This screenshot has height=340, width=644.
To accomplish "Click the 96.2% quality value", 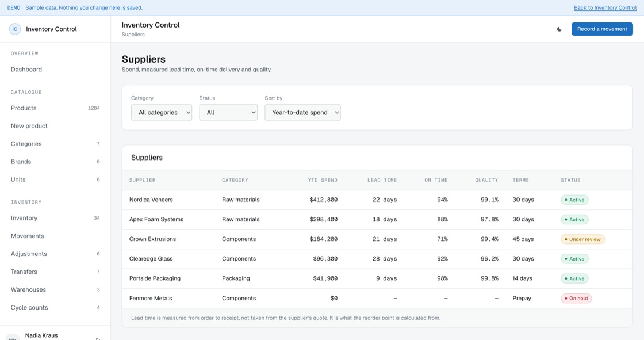I will (489, 259).
